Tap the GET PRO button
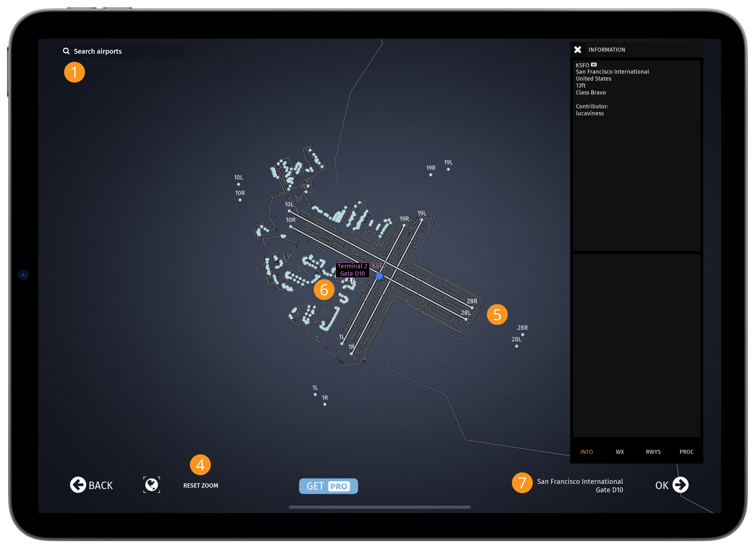 pyautogui.click(x=328, y=486)
